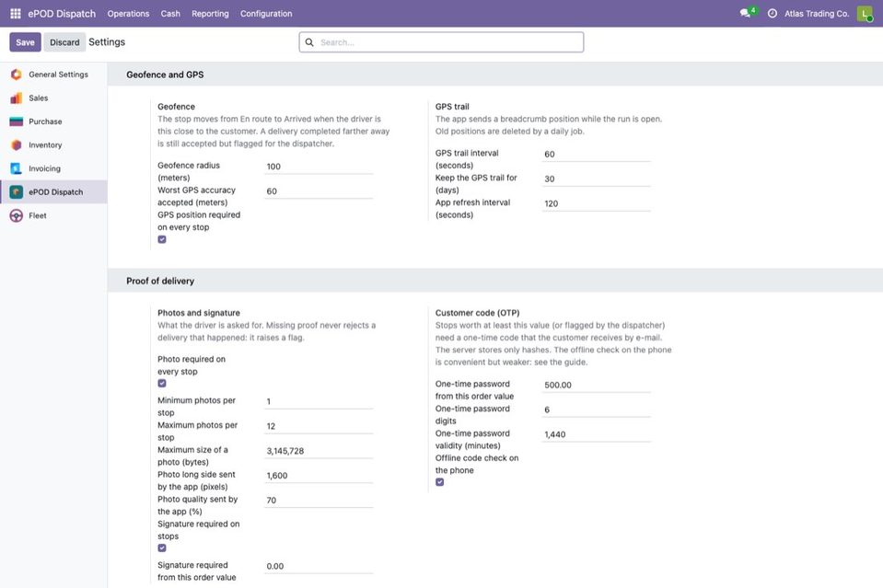Edit Worst GPS accuracy accepted field
Screen dimensions: 883x588
click(319, 191)
